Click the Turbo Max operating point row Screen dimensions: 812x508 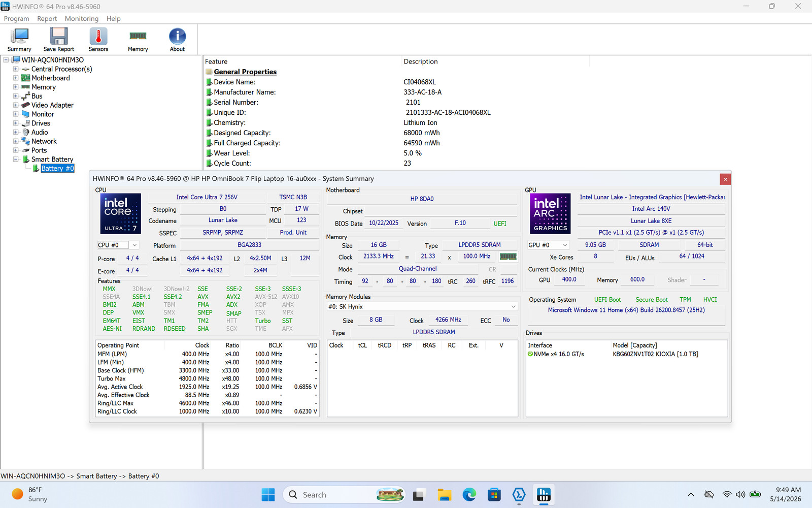pyautogui.click(x=207, y=378)
